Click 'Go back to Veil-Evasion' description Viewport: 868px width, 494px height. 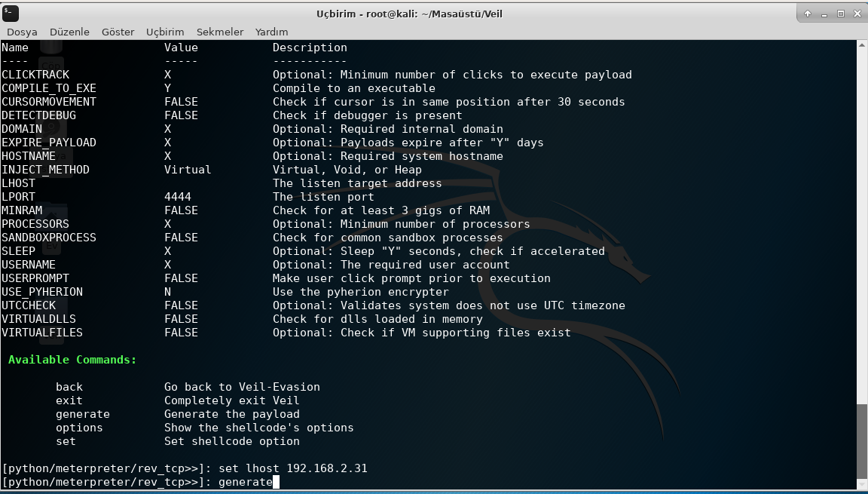click(x=243, y=387)
